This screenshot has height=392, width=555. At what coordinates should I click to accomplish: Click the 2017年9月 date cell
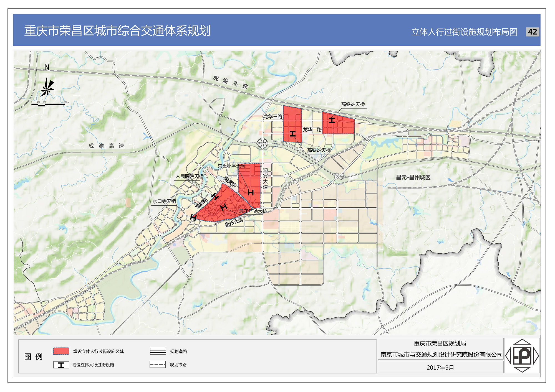(x=440, y=368)
